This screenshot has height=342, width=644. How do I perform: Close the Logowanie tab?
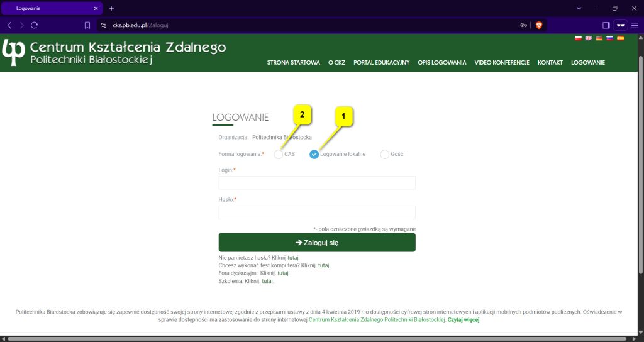pos(96,8)
